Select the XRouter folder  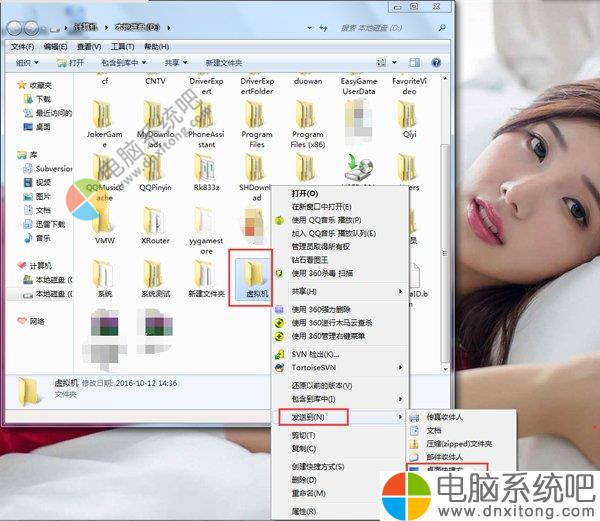tap(155, 226)
